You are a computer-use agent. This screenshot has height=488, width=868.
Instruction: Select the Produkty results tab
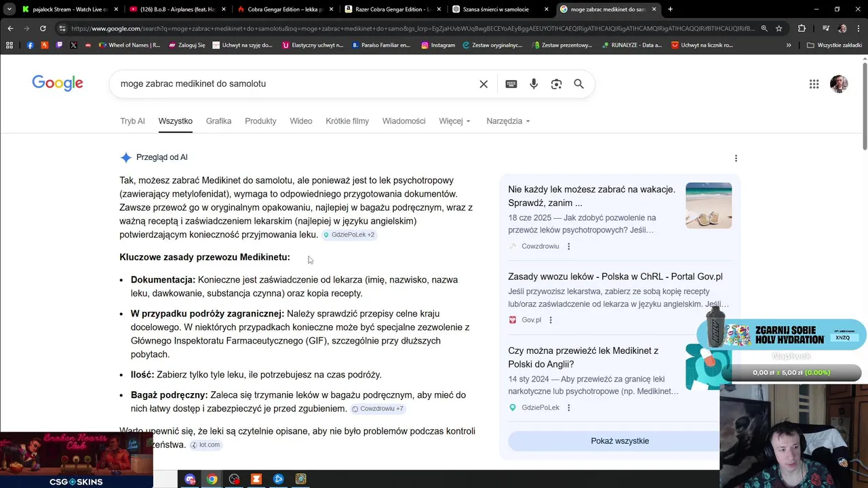click(260, 121)
